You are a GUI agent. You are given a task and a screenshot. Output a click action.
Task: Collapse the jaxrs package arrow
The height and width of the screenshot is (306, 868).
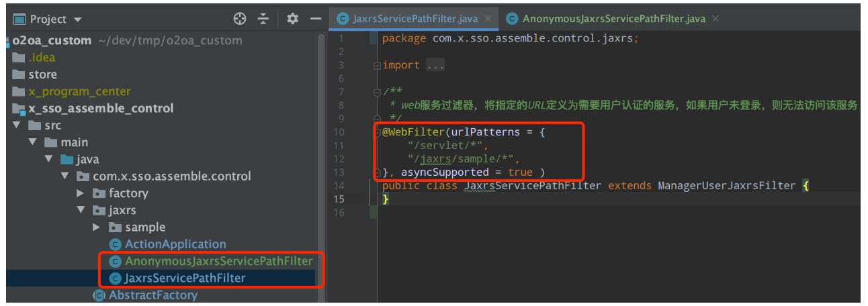(x=81, y=211)
